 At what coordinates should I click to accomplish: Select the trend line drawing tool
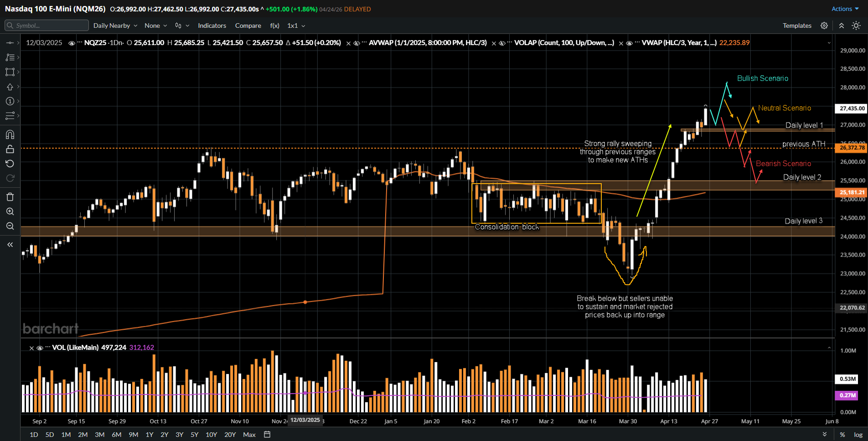click(10, 43)
